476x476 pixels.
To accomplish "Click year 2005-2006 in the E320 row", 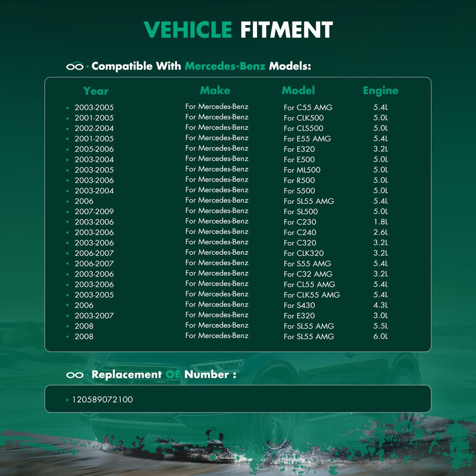I will pyautogui.click(x=94, y=149).
